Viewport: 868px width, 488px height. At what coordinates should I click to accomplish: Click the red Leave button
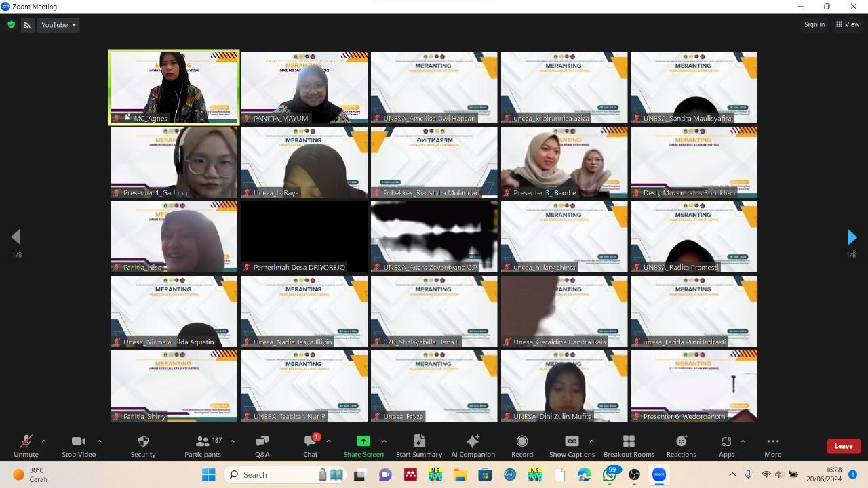tap(844, 446)
